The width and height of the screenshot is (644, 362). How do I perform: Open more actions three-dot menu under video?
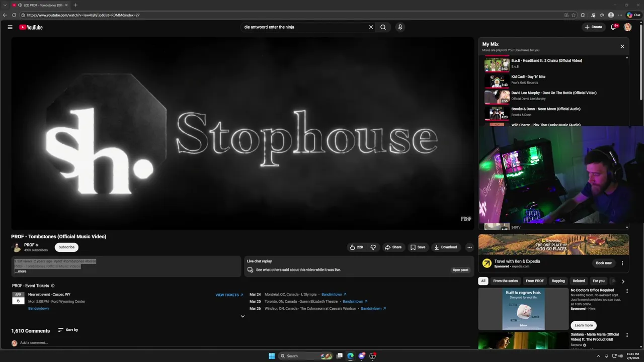coord(469,247)
